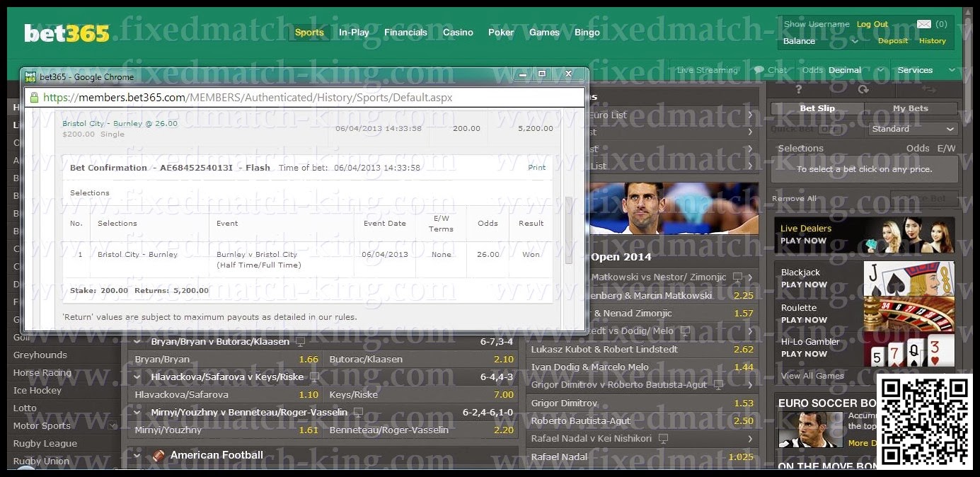The image size is (980, 477).
Task: Click popup window vertical scrollbar
Action: [568, 229]
